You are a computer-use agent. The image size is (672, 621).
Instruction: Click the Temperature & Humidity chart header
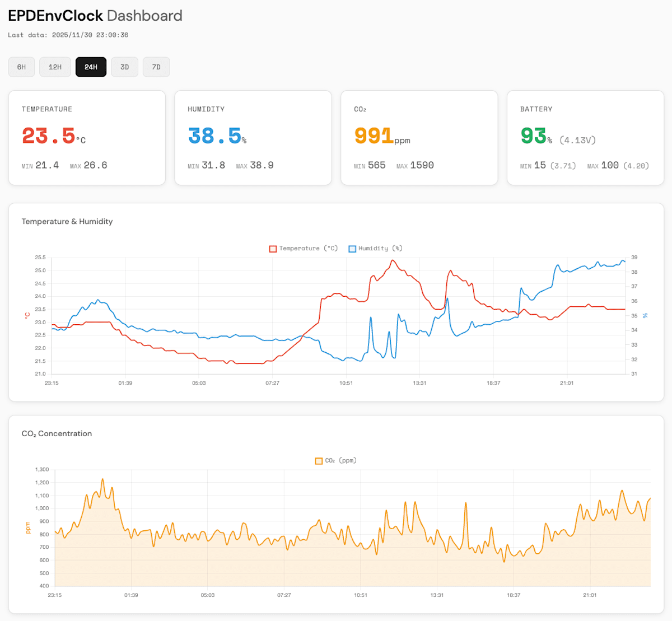[67, 222]
